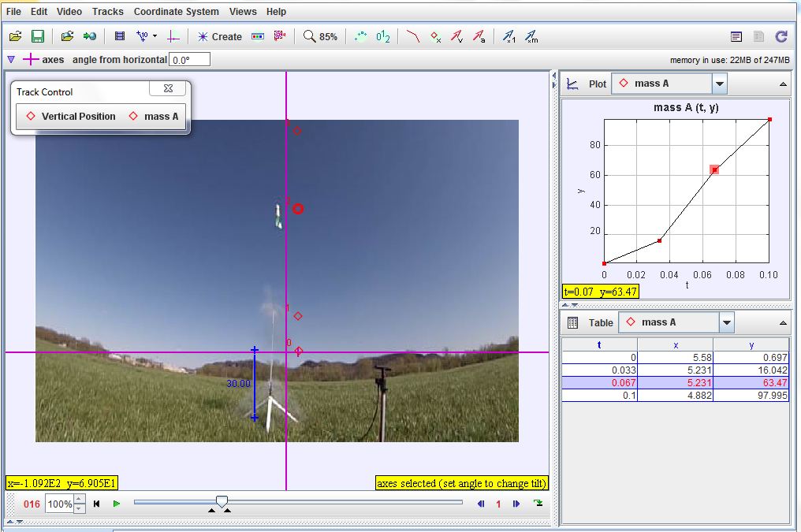The width and height of the screenshot is (801, 532).
Task: Open the mass A dropdown in Plot panel
Action: 719,83
